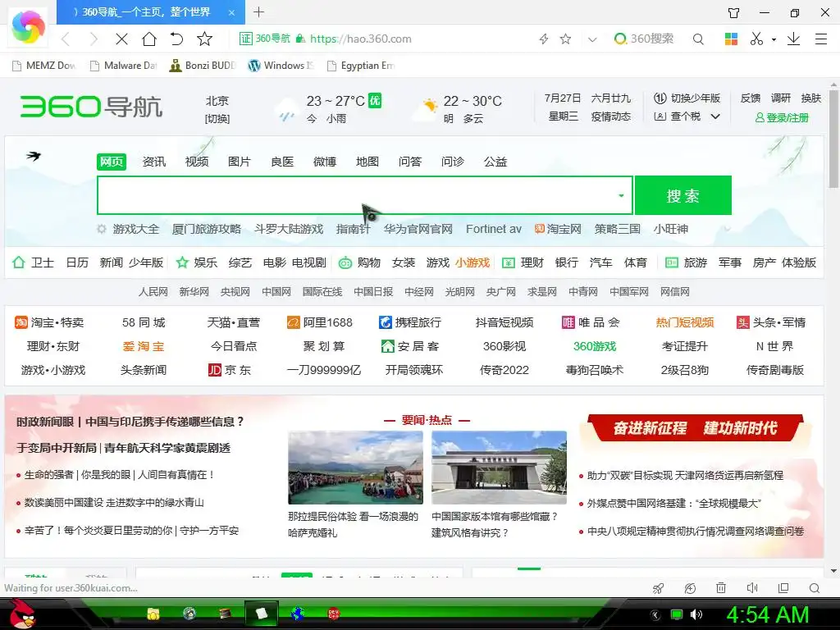Stop loading with the X button
Viewport: 840px width, 630px height.
(121, 39)
